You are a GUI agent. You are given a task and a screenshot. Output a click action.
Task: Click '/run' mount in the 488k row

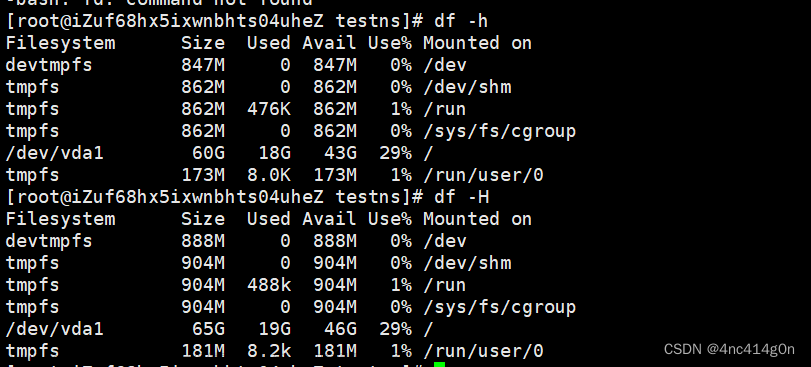(445, 285)
